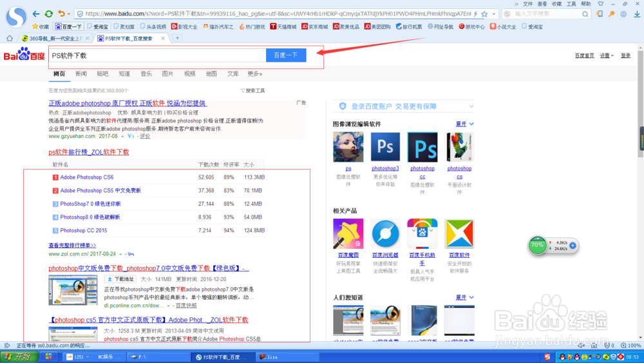Viewport: 644px width, 363px height.
Task: Click the 百度软件 app icon
Action: (x=459, y=233)
